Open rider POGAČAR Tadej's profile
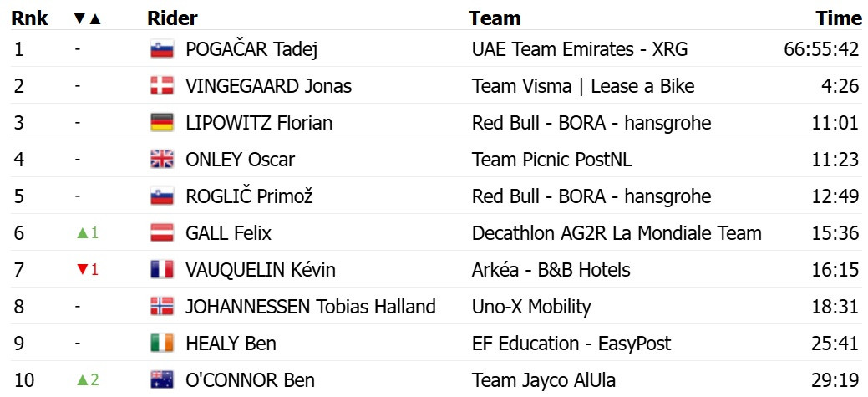This screenshot has height=397, width=868. pyautogui.click(x=251, y=49)
